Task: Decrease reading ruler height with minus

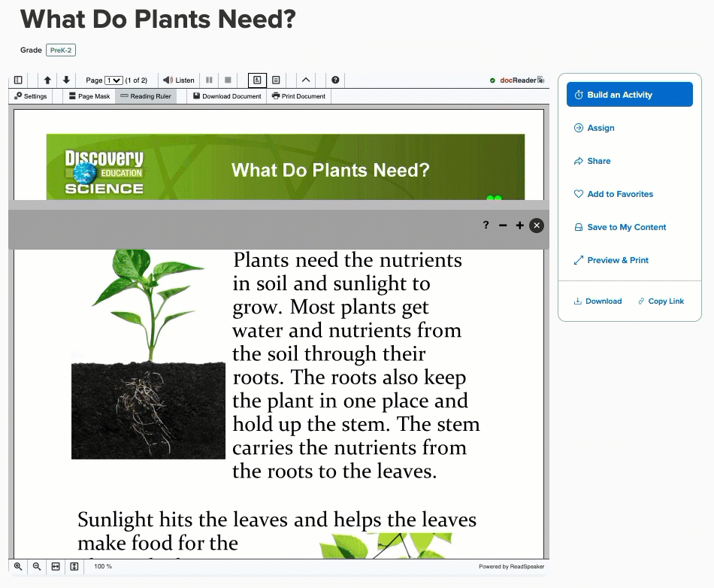Action: coord(503,226)
